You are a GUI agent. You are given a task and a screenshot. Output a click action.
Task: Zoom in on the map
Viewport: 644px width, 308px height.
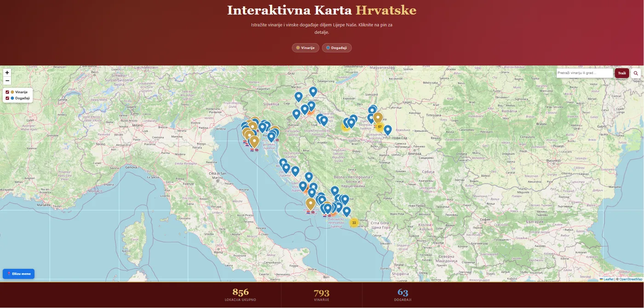[x=7, y=72]
